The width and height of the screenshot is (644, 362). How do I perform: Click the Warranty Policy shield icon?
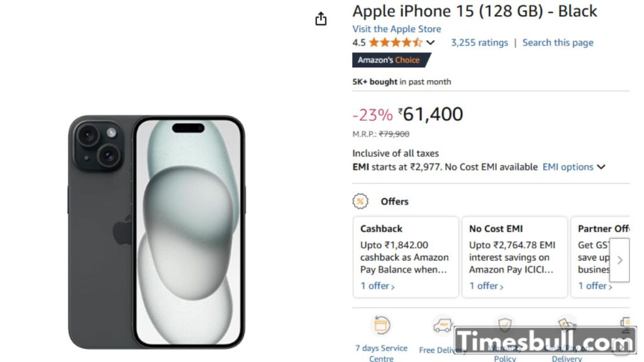point(504,324)
